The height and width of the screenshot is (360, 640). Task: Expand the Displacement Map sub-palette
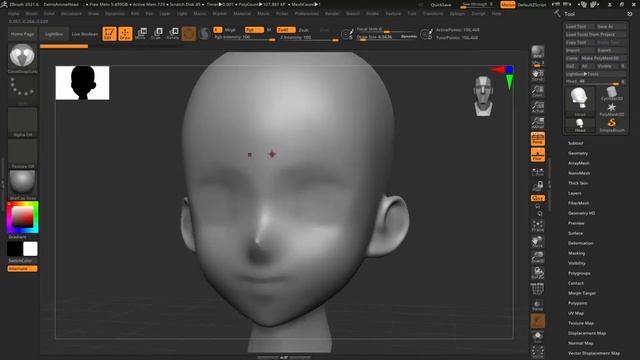pos(587,333)
